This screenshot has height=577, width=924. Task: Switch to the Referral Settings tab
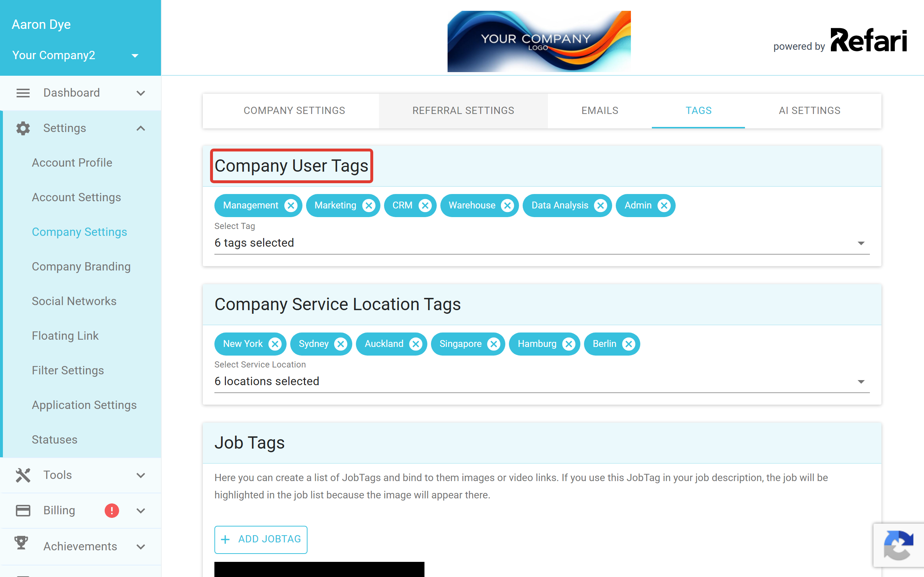click(463, 111)
